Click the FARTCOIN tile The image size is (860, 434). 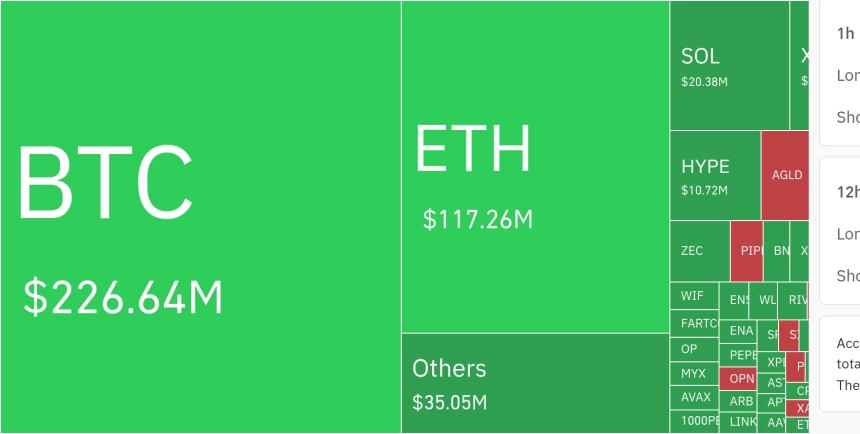coord(694,323)
